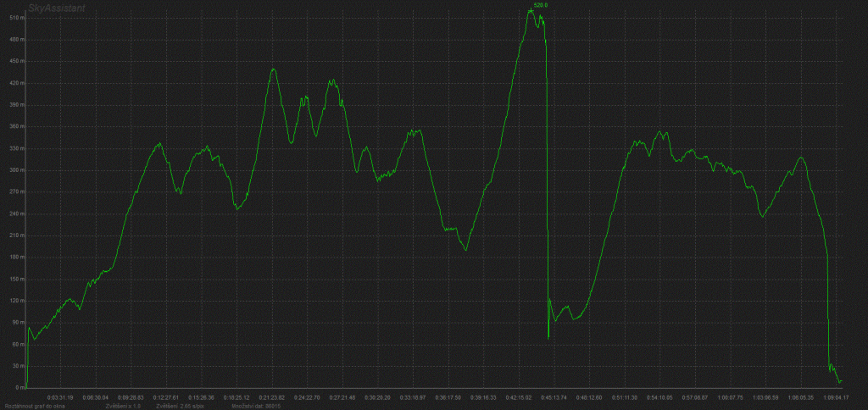Click 'Roztáhnout graf do okna' link
The width and height of the screenshot is (868, 410).
coord(36,406)
